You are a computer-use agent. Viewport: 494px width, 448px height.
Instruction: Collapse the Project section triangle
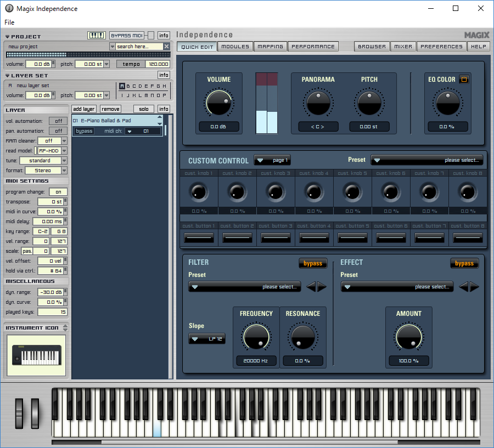click(x=7, y=37)
